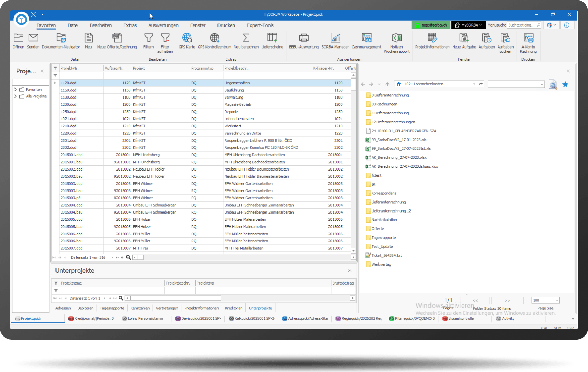Click the Öffnen folder icon

click(x=19, y=38)
